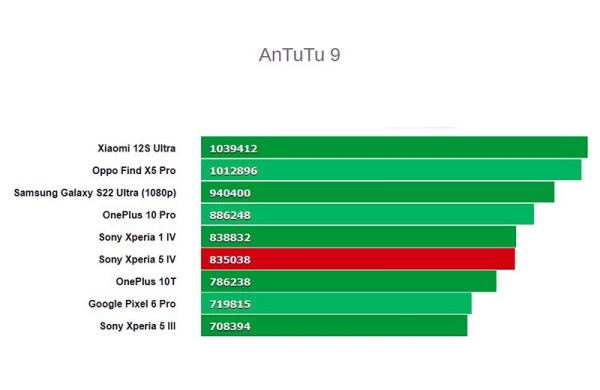Click the score value 708394
600x390 pixels.
pos(230,326)
